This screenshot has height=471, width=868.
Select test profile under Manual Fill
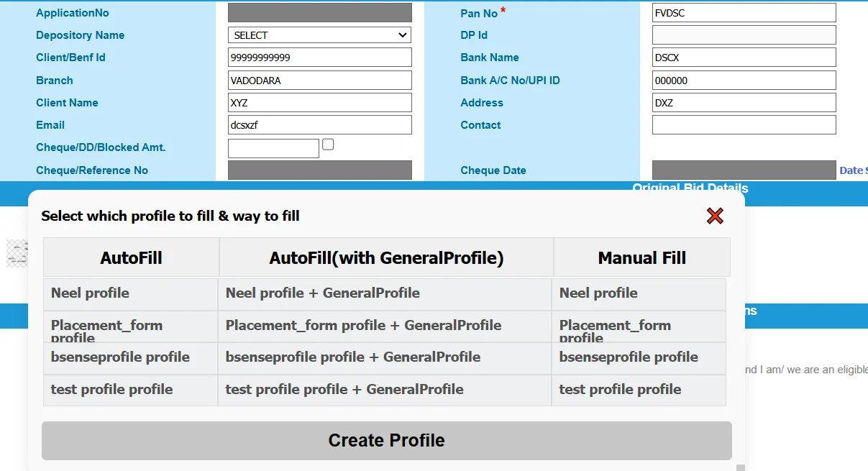639,390
